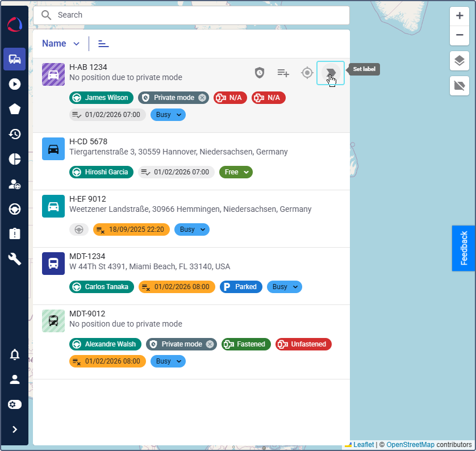
Task: Click the Hiroshi Garcia driver chip
Action: (x=102, y=172)
